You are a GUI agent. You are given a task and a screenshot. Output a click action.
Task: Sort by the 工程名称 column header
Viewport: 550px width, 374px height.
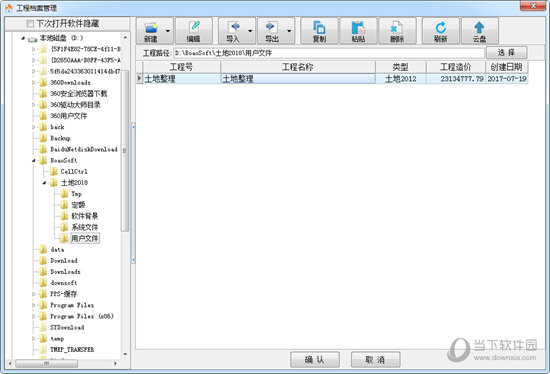298,67
